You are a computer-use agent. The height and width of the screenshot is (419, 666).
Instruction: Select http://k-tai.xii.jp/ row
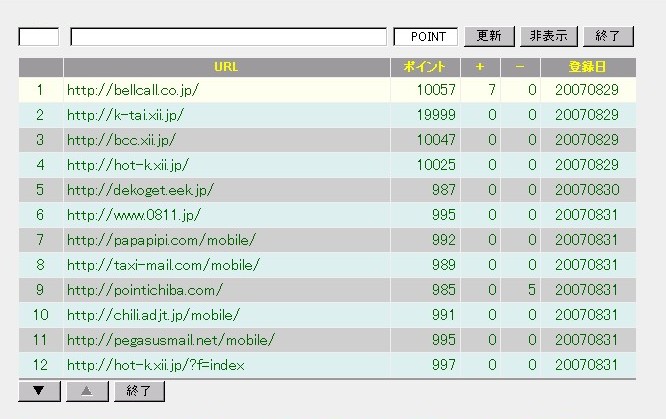(327, 115)
